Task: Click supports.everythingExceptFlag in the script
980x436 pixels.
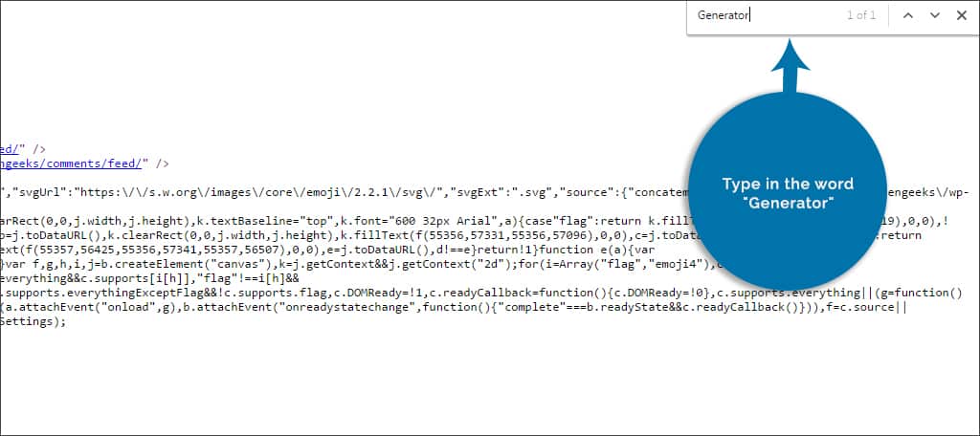Action: click(98, 293)
